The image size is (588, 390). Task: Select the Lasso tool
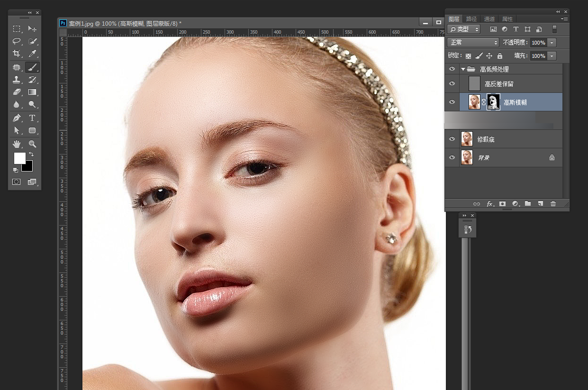coord(17,41)
